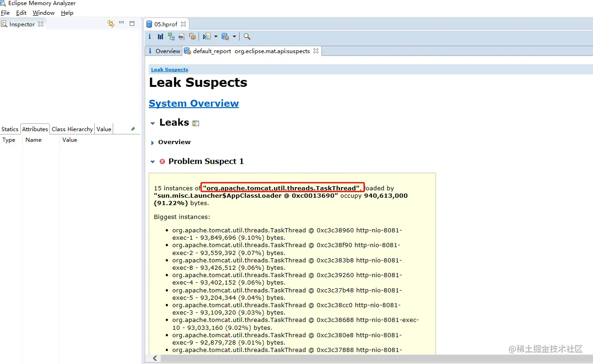
Task: Click the small icon beside Leaks heading
Action: click(196, 123)
